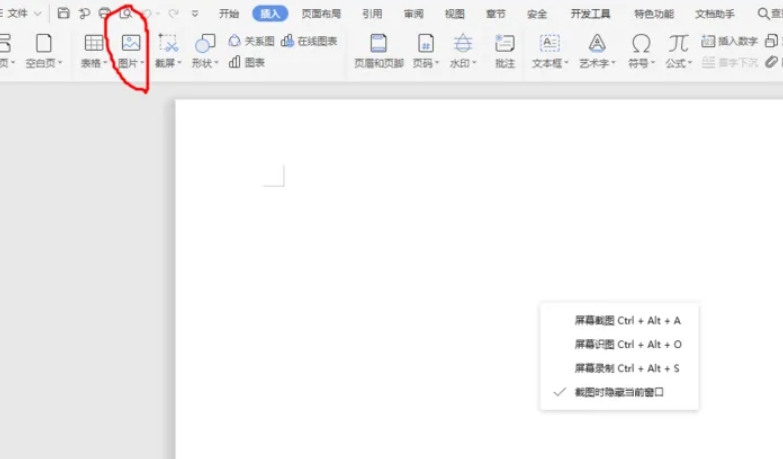Expand the 形状 shapes dropdown
Screen dimensions: 783x459
[x=205, y=62]
